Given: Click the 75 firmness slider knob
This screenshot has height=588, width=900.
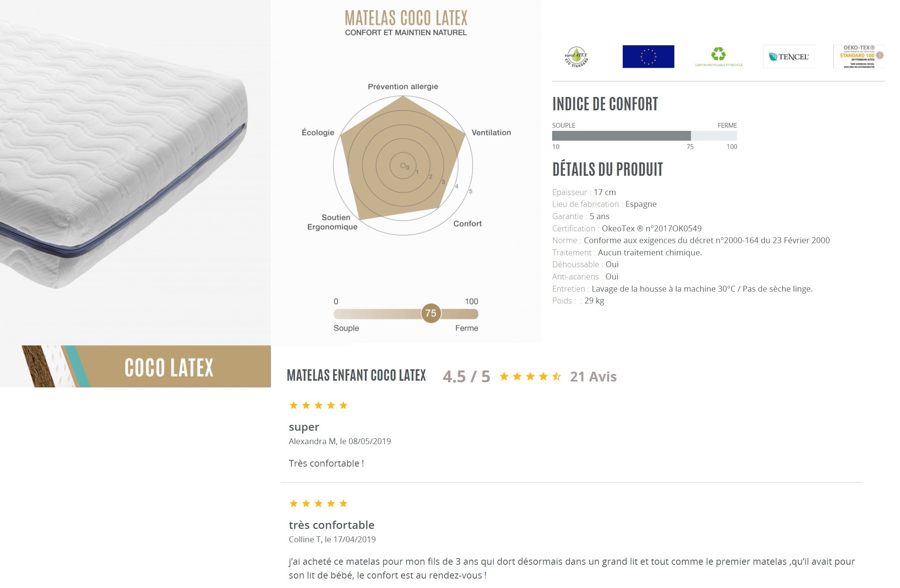Looking at the screenshot, I should (x=431, y=313).
